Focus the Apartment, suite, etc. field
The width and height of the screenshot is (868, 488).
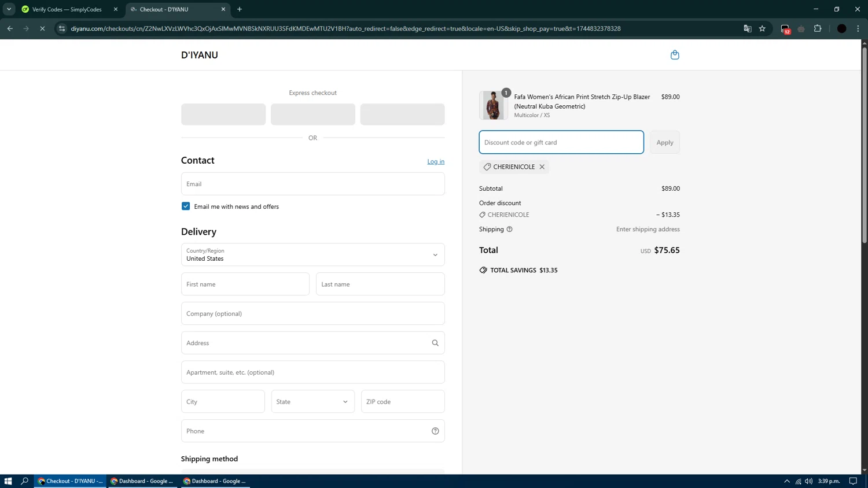[x=312, y=372]
